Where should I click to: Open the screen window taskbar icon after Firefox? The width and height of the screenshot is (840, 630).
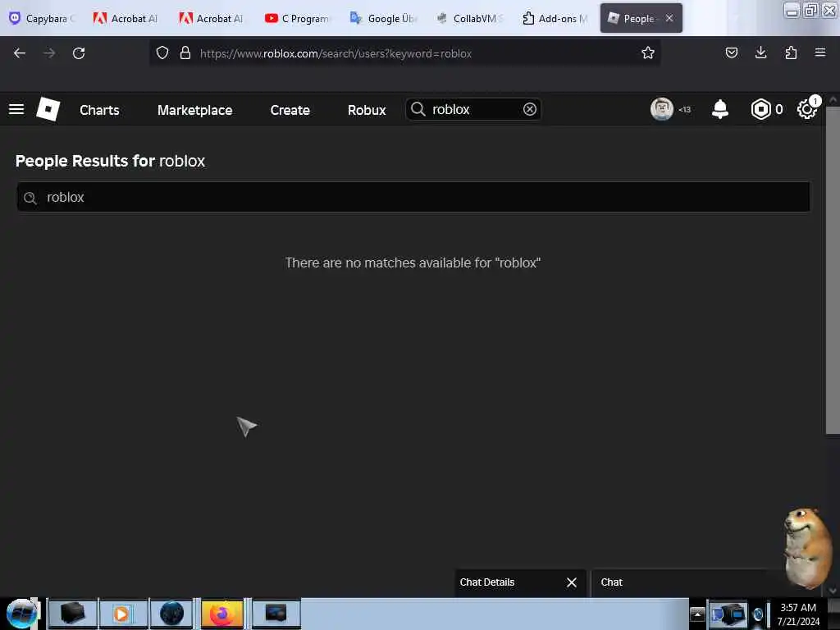tap(276, 614)
